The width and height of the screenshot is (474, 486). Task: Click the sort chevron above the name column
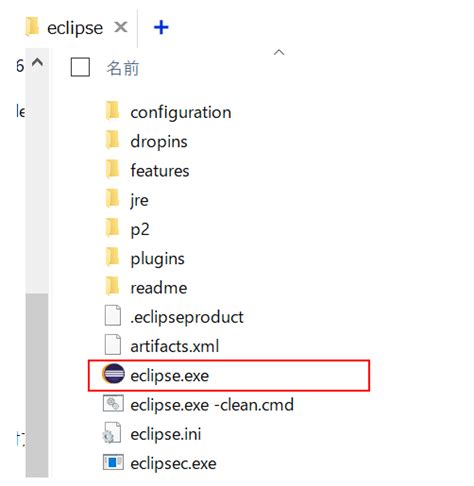tap(279, 52)
